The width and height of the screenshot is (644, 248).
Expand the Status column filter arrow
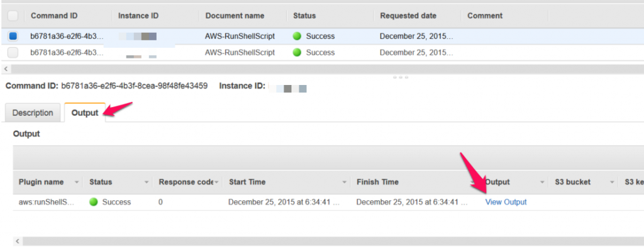pos(147,182)
